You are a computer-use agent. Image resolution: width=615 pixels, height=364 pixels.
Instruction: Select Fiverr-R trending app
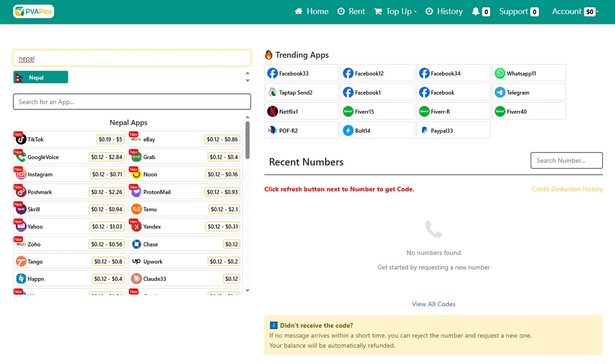(x=453, y=111)
